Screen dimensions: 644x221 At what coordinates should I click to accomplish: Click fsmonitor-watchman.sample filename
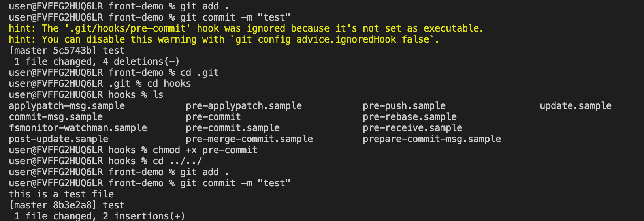[78, 128]
